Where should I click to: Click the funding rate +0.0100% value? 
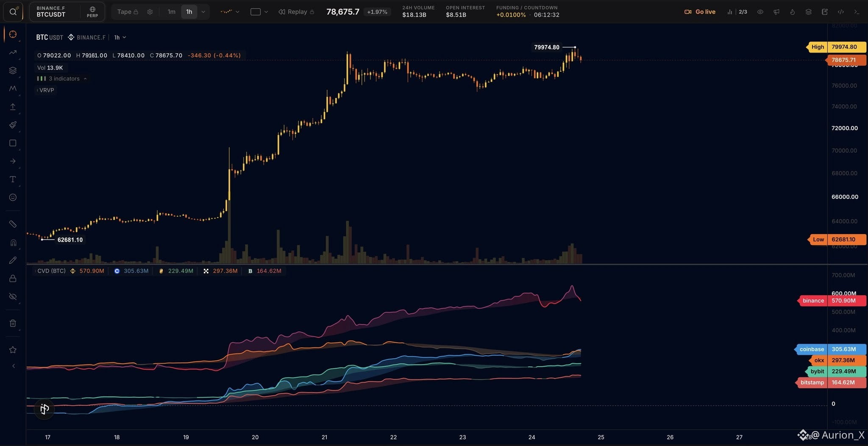point(511,15)
